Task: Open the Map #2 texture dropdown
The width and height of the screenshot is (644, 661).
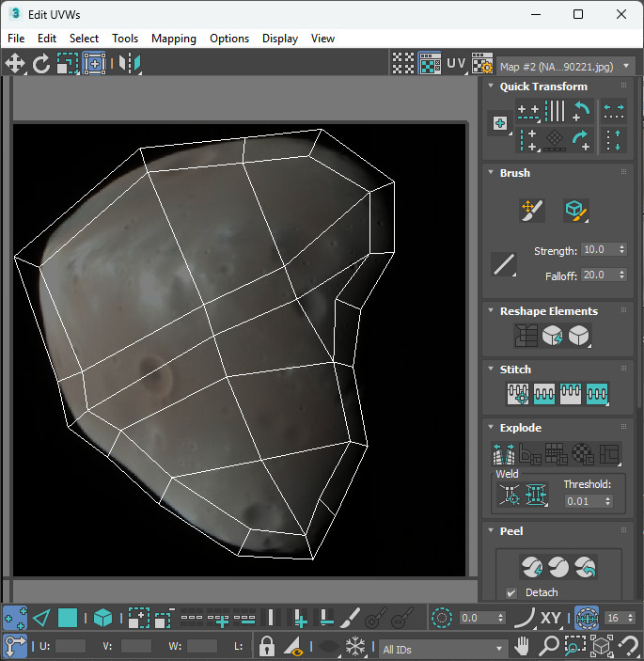Action: pyautogui.click(x=565, y=67)
